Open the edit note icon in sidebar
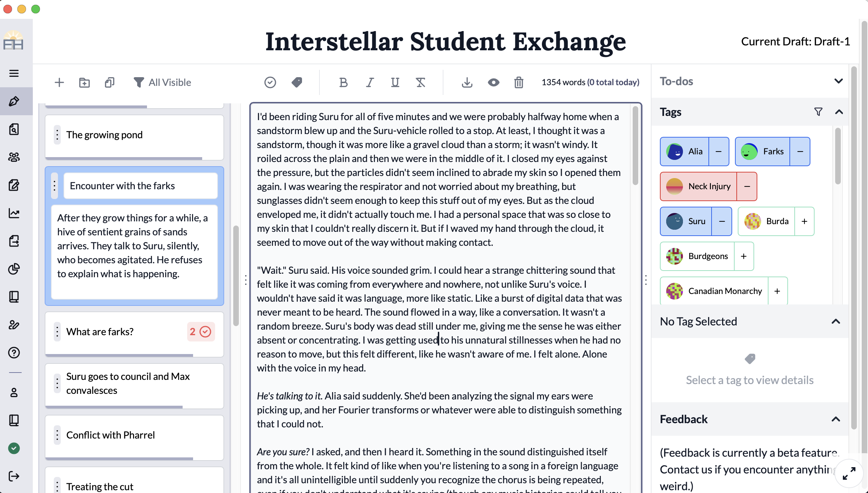The image size is (868, 493). point(14,185)
